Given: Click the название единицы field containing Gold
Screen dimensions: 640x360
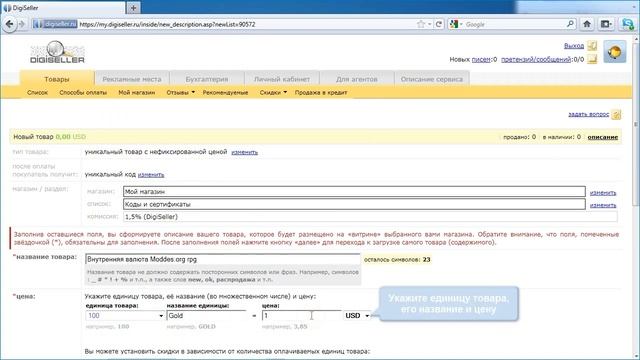Looking at the screenshot, I should [x=207, y=316].
